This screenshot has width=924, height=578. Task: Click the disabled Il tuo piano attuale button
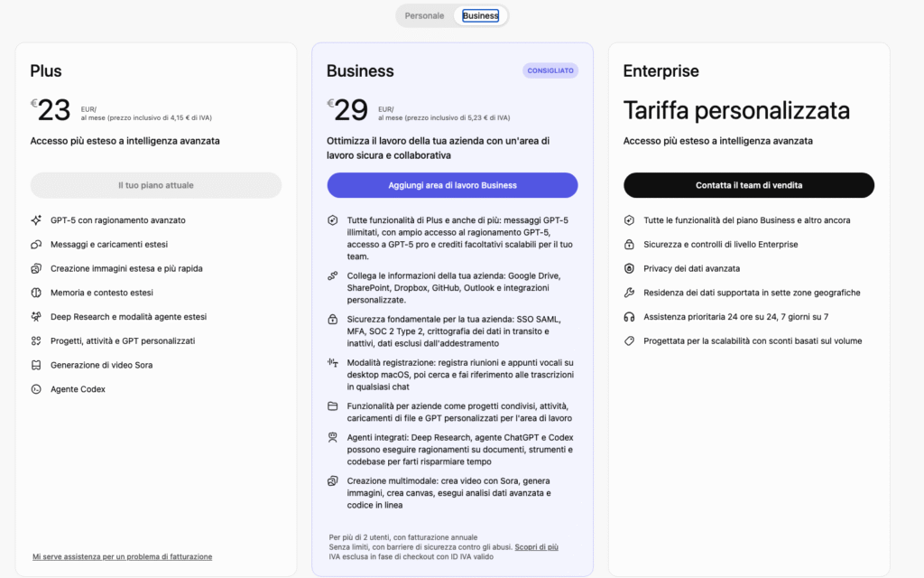click(156, 185)
